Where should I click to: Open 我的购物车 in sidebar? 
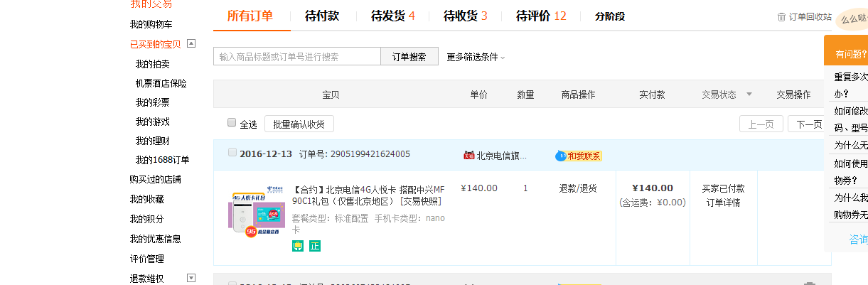151,24
